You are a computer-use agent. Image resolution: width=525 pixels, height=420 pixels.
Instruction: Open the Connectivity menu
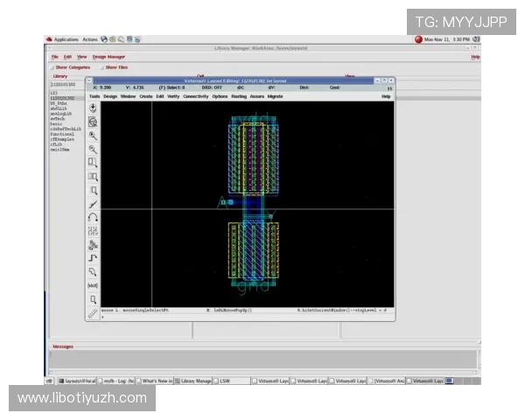coord(196,96)
